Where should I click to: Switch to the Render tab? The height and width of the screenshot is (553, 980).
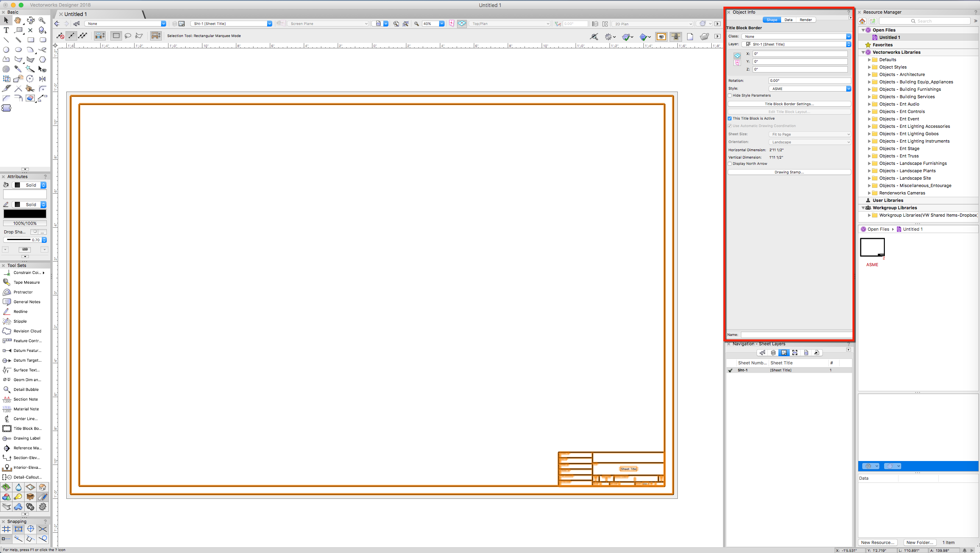click(x=805, y=20)
